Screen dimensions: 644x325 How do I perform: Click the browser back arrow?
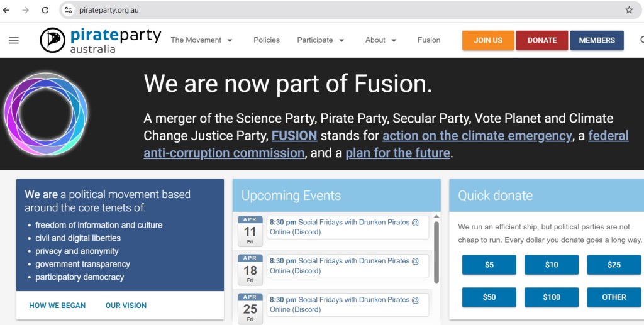click(x=7, y=10)
